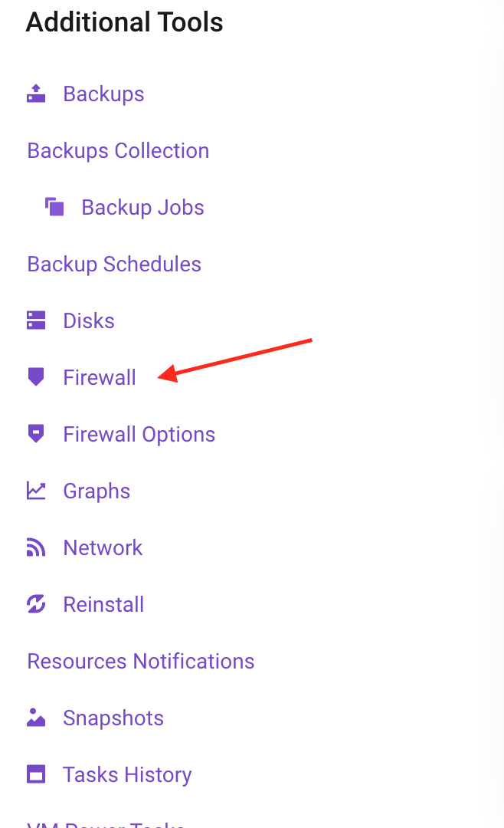The height and width of the screenshot is (828, 504).
Task: Open the Backups link
Action: pyautogui.click(x=103, y=94)
